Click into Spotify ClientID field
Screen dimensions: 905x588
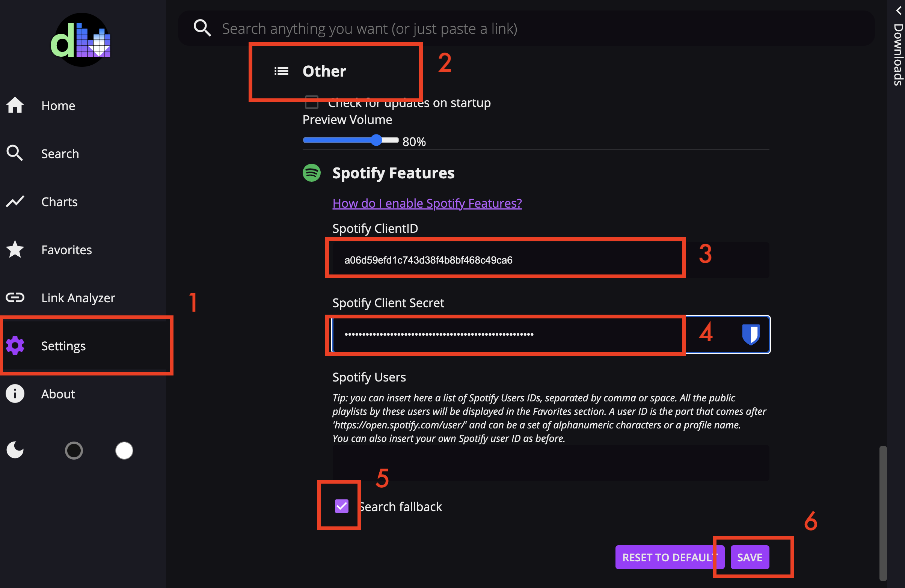click(x=551, y=260)
